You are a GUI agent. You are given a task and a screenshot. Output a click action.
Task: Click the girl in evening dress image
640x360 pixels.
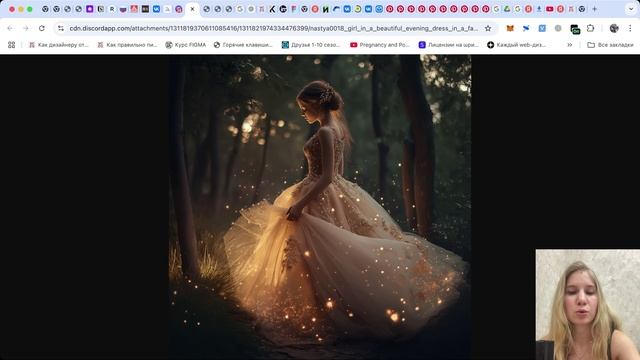click(320, 207)
